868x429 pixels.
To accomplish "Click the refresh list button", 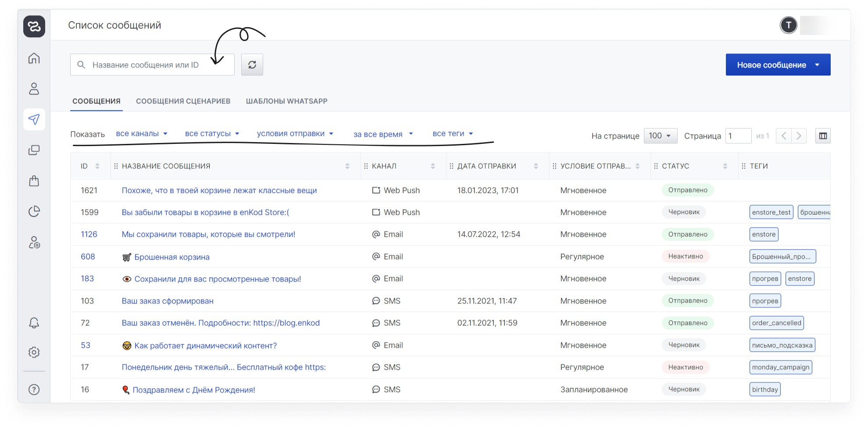I will 252,65.
